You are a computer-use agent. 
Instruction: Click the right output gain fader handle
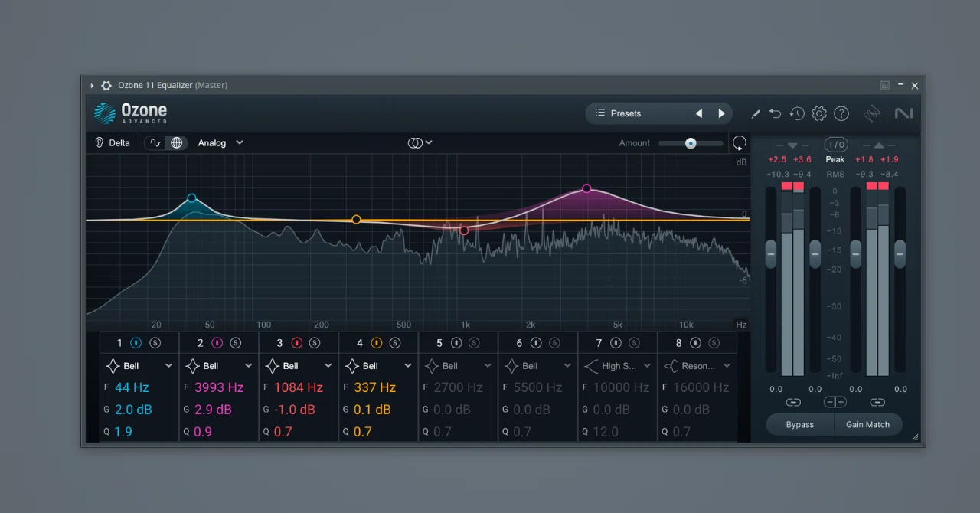[x=900, y=253]
